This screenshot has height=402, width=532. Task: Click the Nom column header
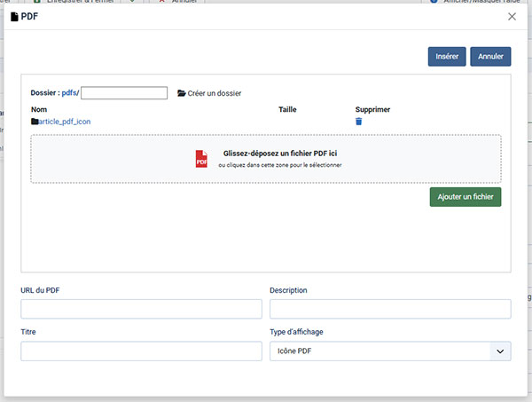(39, 110)
